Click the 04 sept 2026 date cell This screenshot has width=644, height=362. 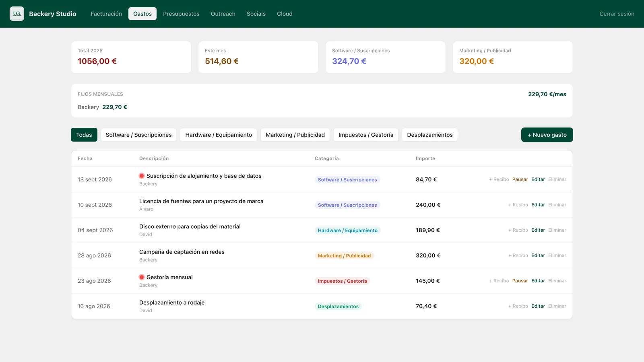click(x=95, y=230)
